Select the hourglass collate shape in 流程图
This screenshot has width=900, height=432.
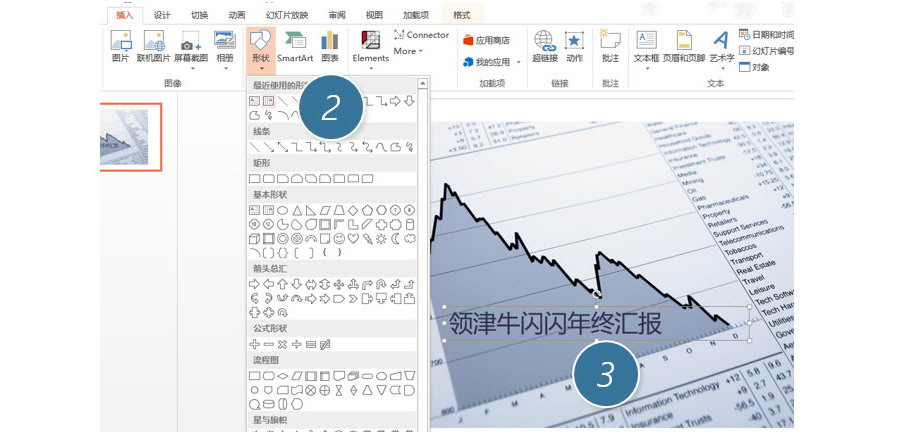[x=339, y=390]
